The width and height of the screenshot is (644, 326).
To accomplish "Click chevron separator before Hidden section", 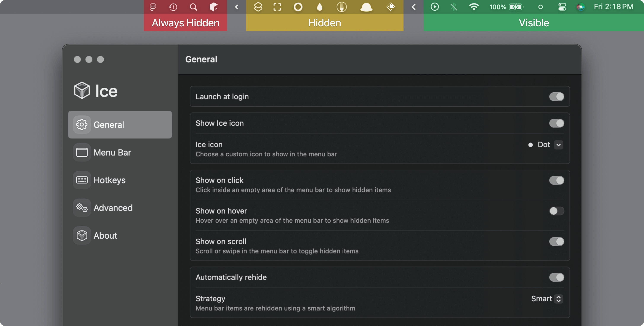I will tap(237, 7).
